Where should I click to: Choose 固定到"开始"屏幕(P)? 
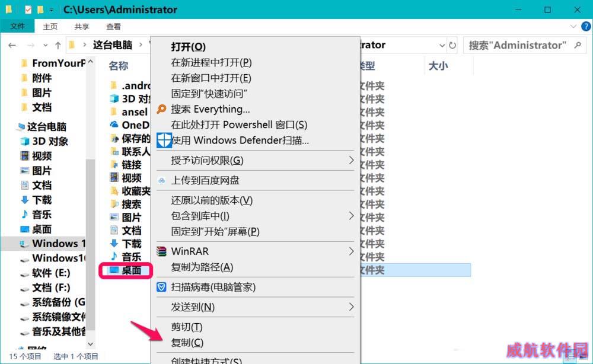click(215, 231)
